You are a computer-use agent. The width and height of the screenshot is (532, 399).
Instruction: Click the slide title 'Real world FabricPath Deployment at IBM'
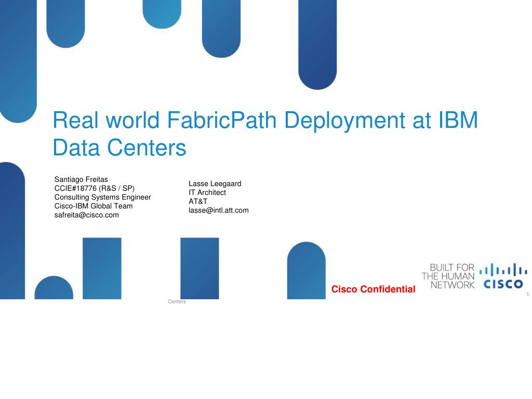click(265, 120)
